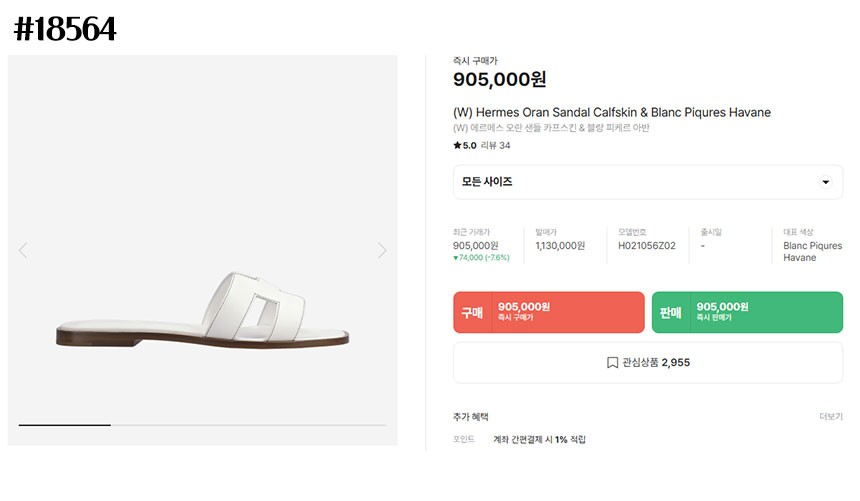
Task: Click the 발매가 1,130,000원 retail price
Action: (x=560, y=246)
